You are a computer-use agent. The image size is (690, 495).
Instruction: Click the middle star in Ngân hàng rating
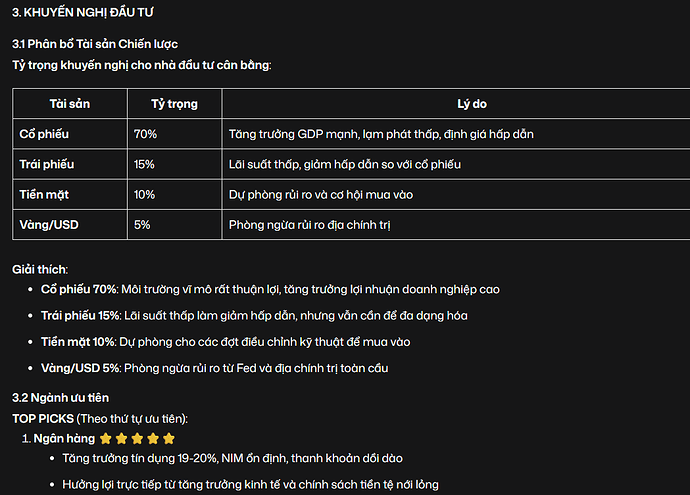(137, 439)
